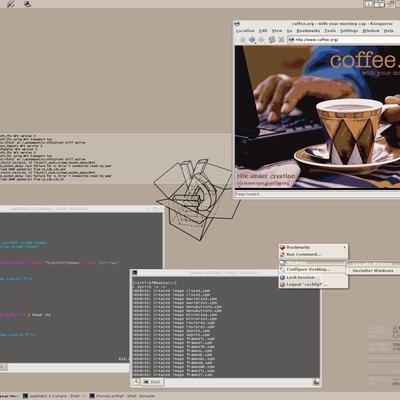Open the link under site under creation

pyautogui.click(x=263, y=183)
